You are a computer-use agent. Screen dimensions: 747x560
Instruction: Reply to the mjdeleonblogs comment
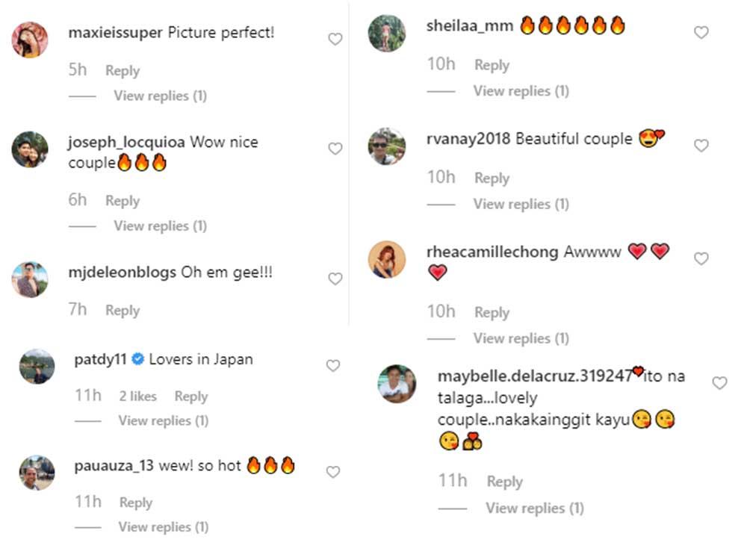123,311
